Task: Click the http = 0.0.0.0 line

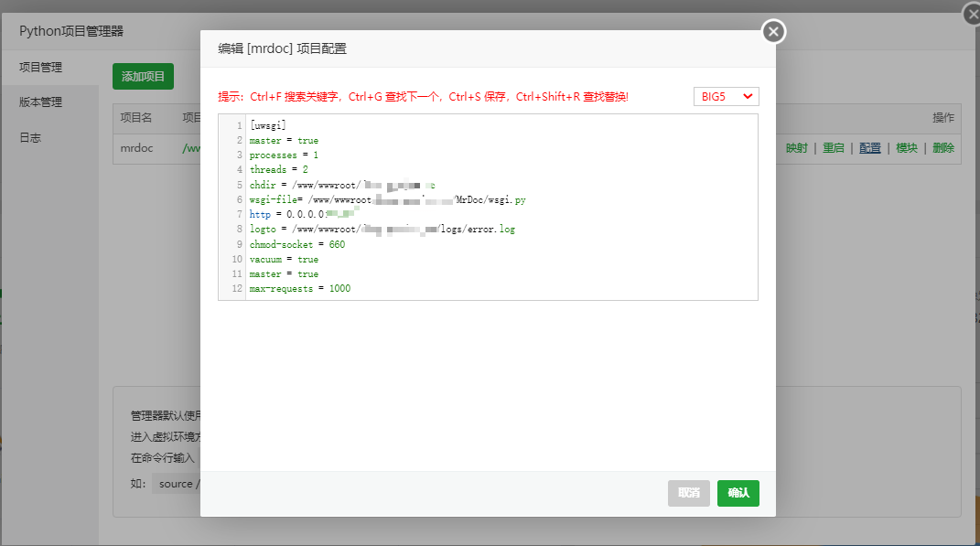Action: click(x=303, y=214)
